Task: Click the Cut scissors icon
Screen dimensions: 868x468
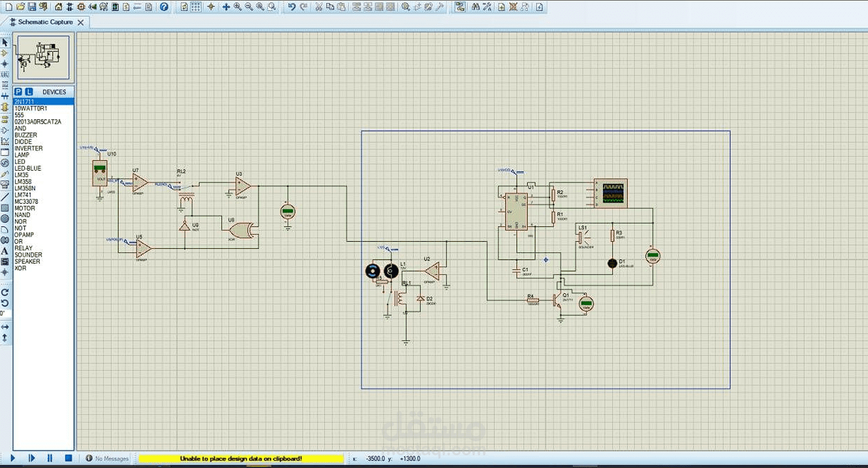Action: coord(318,7)
